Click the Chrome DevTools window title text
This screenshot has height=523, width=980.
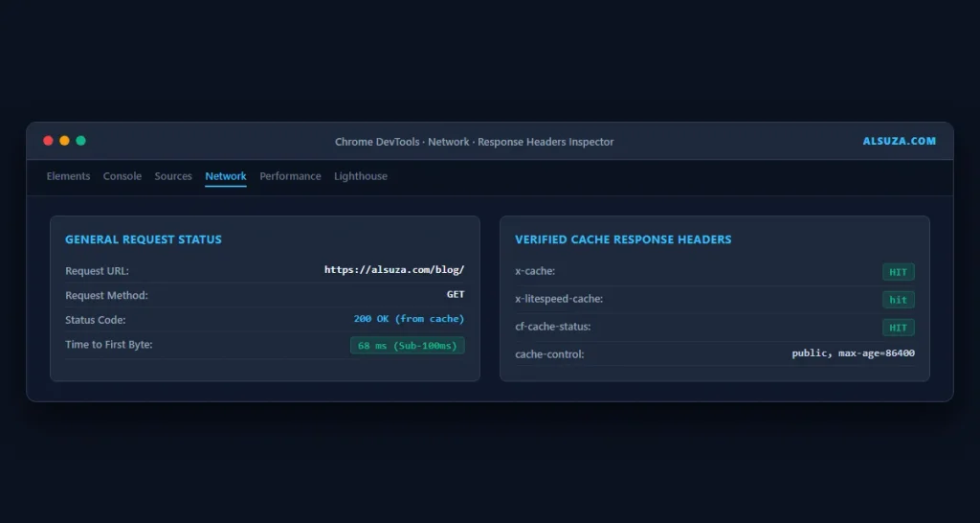tap(475, 142)
